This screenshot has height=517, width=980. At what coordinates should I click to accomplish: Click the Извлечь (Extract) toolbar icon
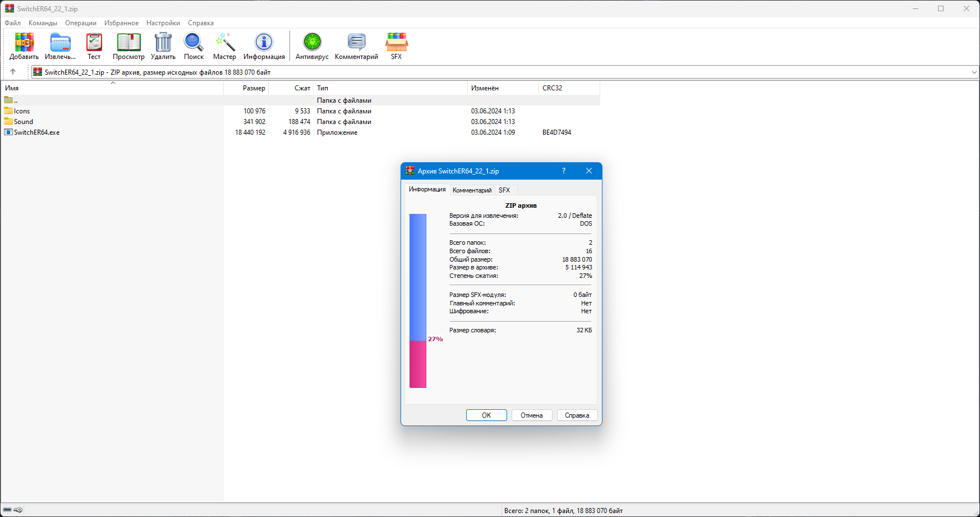coord(60,43)
